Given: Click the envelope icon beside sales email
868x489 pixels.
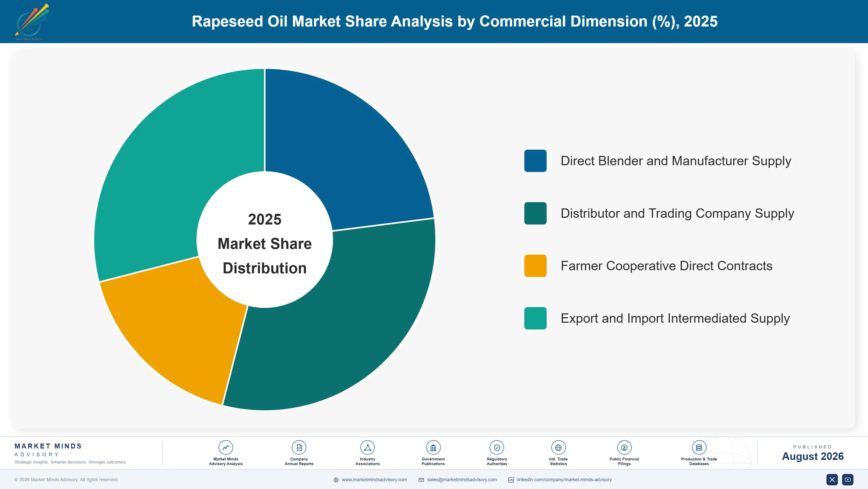Looking at the screenshot, I should 421,480.
